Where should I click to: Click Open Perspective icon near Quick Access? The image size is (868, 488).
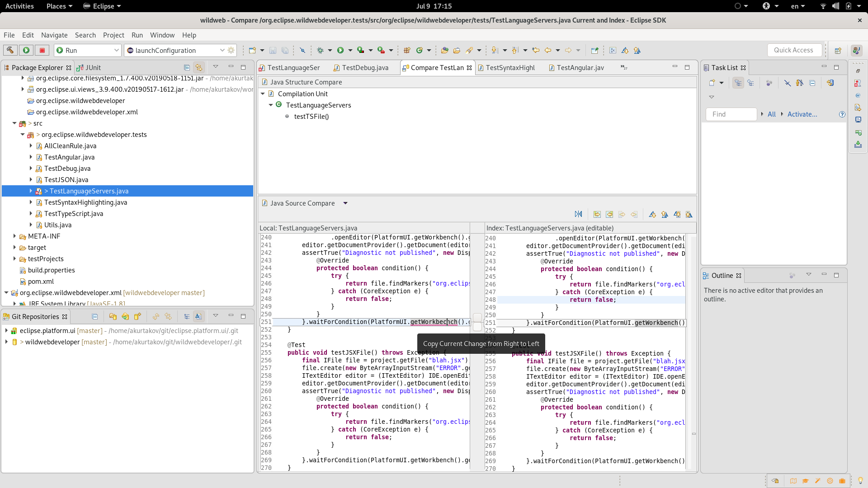pos(838,50)
